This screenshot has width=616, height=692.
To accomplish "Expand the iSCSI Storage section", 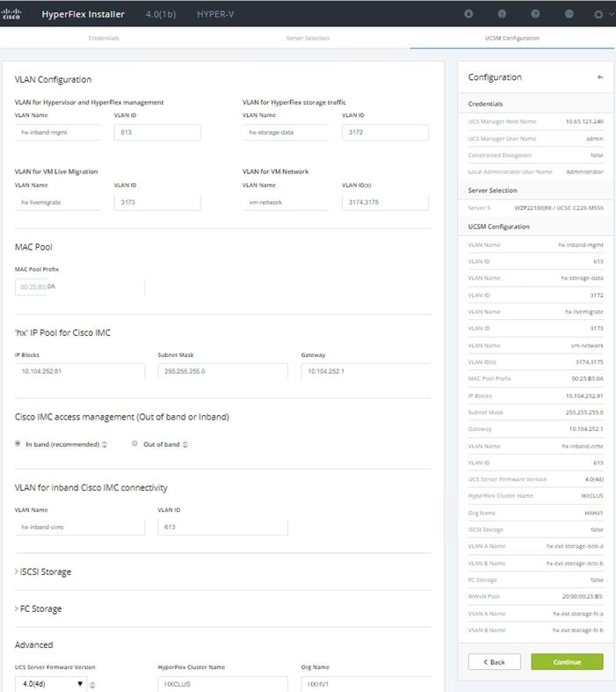I will pyautogui.click(x=43, y=572).
